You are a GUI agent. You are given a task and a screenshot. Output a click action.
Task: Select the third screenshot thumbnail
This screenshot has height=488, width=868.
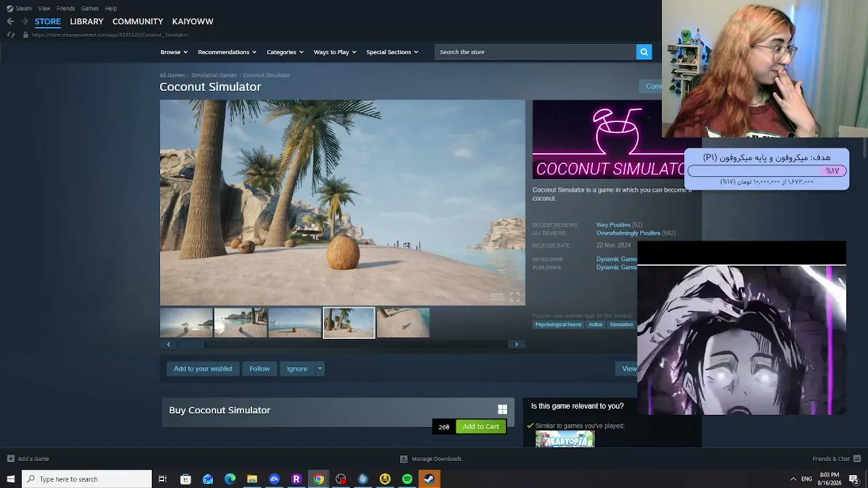pyautogui.click(x=294, y=323)
